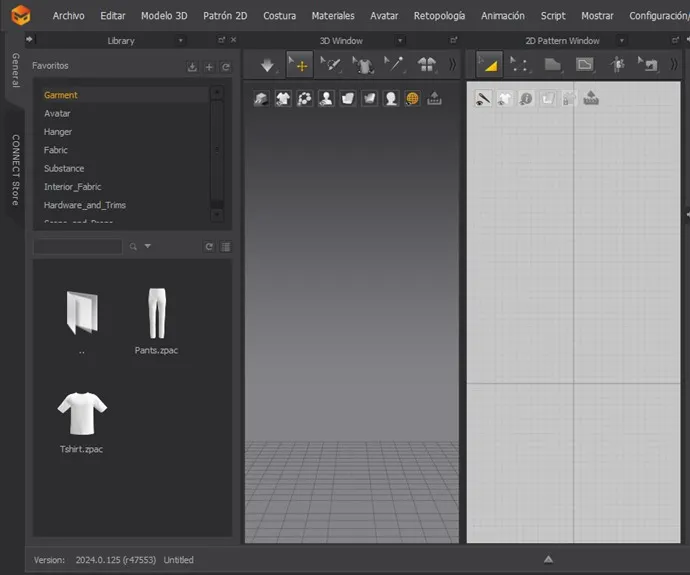
Task: Toggle avatar display in 3D view
Action: [x=326, y=99]
